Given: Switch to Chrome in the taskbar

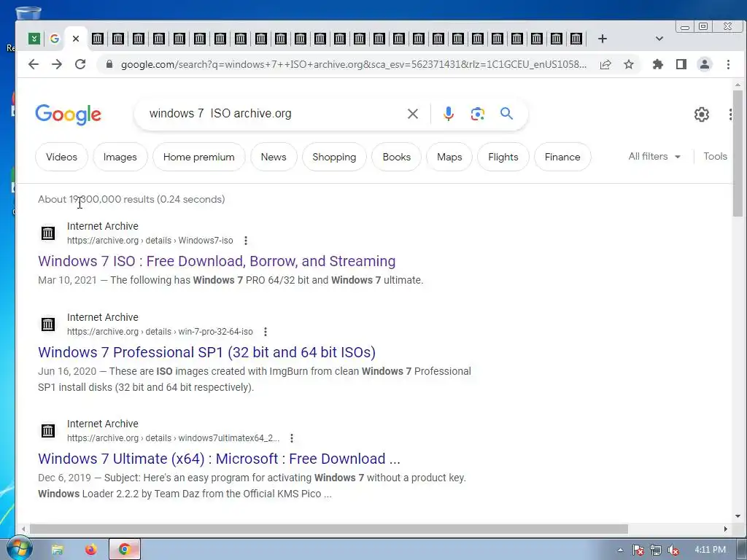Looking at the screenshot, I should (125, 550).
